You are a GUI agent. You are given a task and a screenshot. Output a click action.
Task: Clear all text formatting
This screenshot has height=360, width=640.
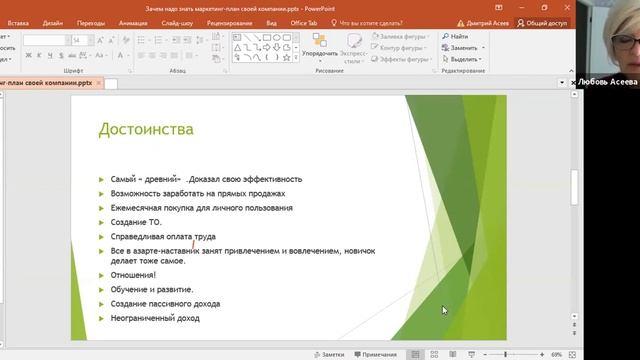126,40
